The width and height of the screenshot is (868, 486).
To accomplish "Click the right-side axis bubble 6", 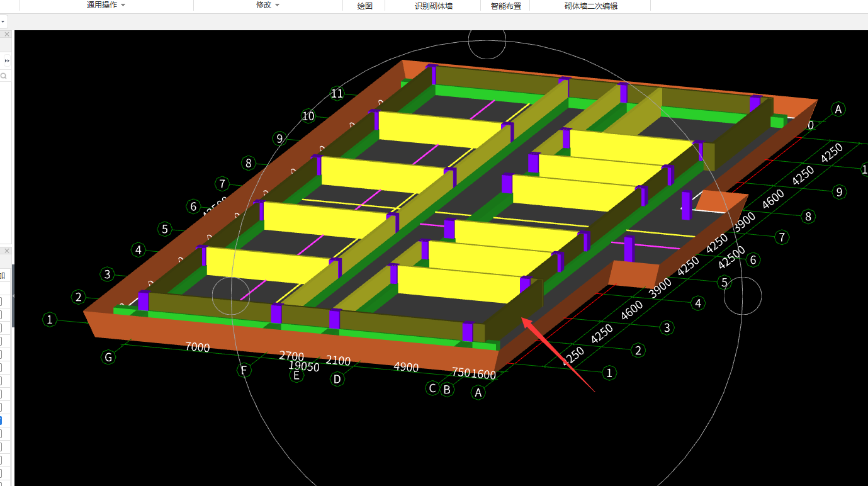I will 753,260.
